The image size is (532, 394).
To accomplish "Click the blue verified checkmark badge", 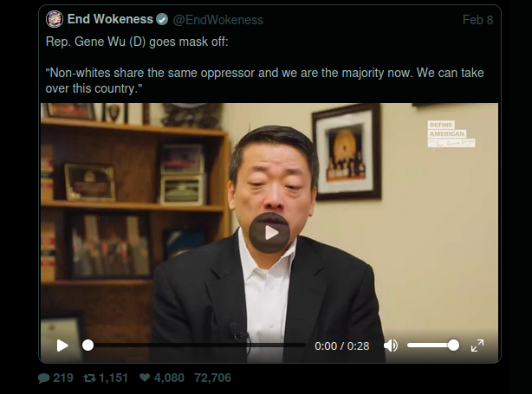I will click(162, 20).
